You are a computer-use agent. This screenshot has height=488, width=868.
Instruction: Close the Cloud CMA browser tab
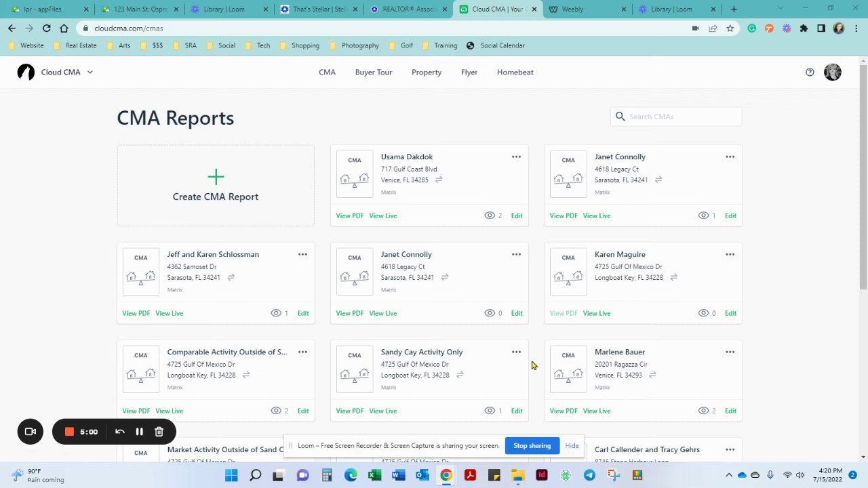click(534, 9)
